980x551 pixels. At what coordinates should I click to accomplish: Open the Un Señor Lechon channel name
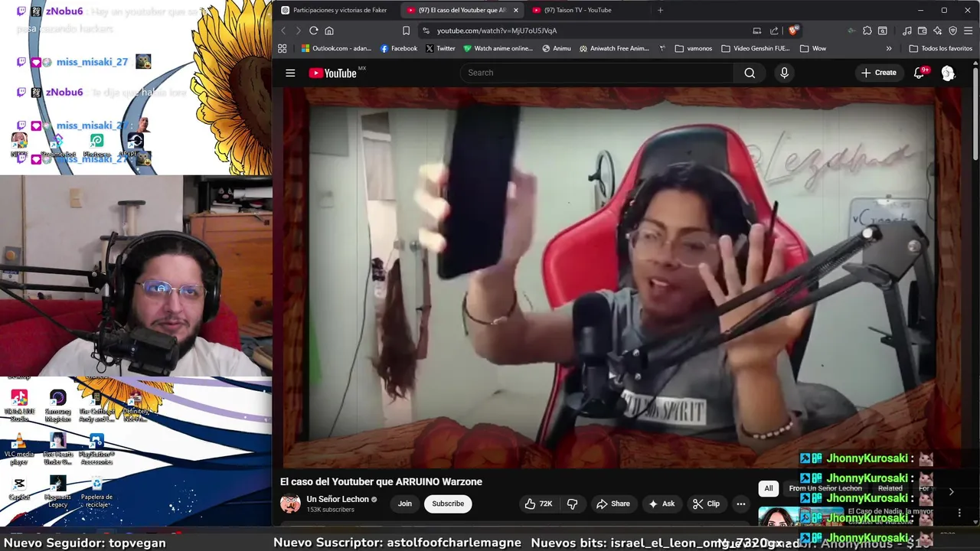(338, 499)
